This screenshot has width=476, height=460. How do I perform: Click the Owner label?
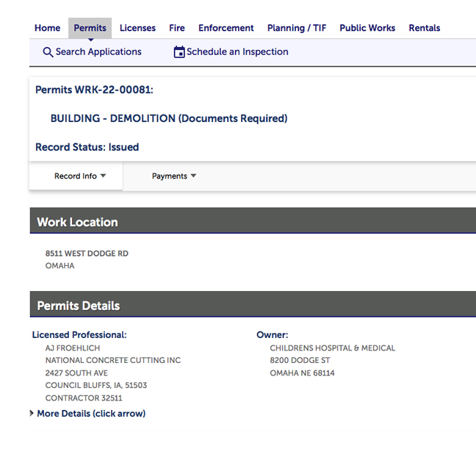(273, 334)
